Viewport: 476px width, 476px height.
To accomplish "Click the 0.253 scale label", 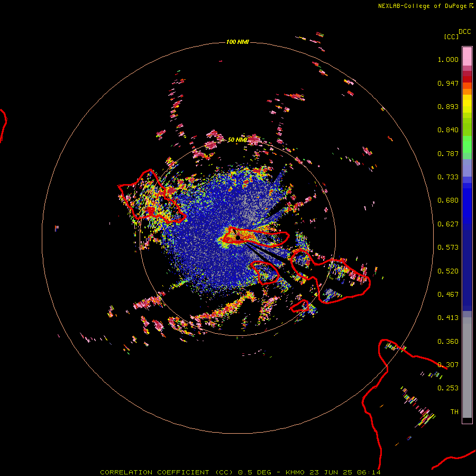I will pos(448,388).
